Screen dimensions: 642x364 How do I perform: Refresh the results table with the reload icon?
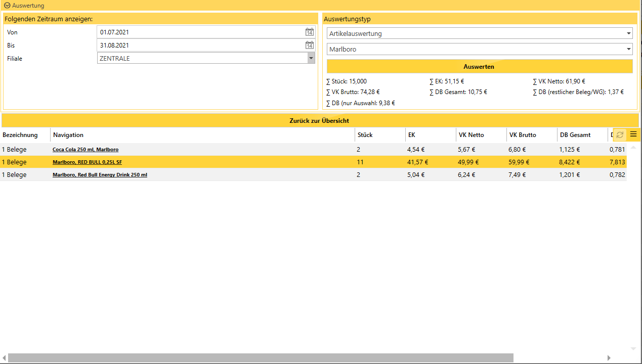pyautogui.click(x=620, y=134)
